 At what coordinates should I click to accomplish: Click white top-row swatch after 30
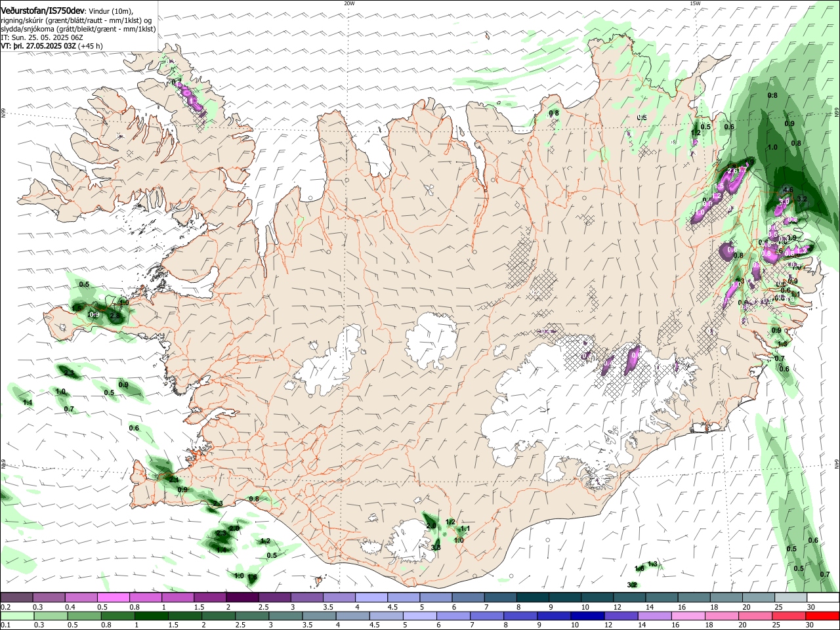pyautogui.click(x=822, y=598)
